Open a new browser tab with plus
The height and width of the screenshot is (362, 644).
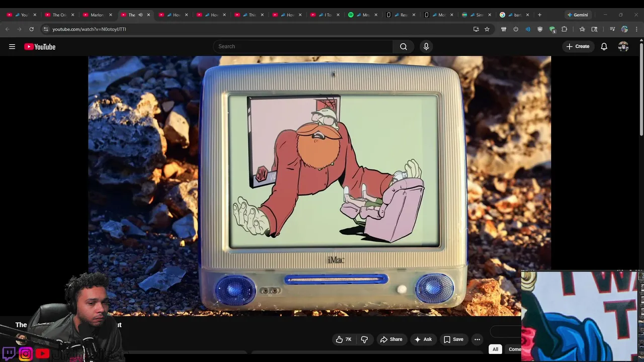point(539,15)
